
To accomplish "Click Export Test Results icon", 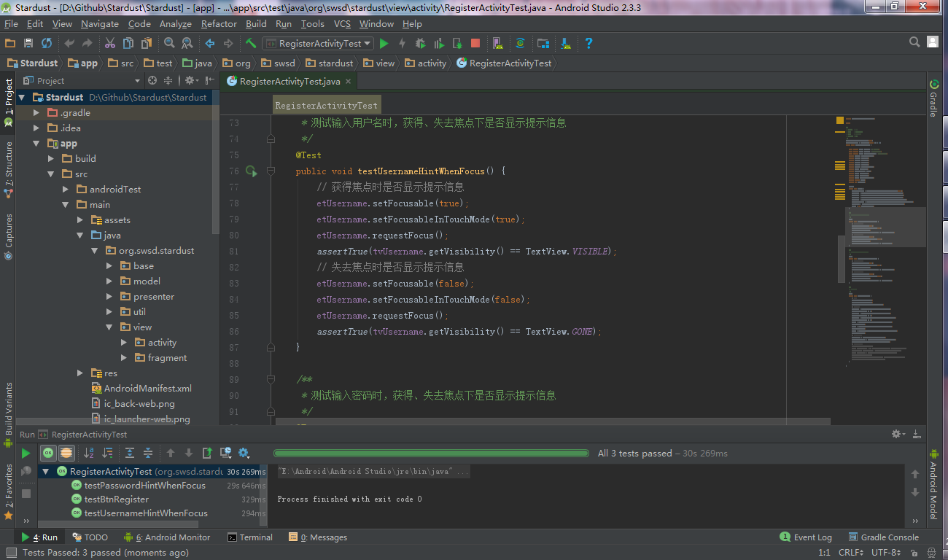I will pyautogui.click(x=207, y=453).
